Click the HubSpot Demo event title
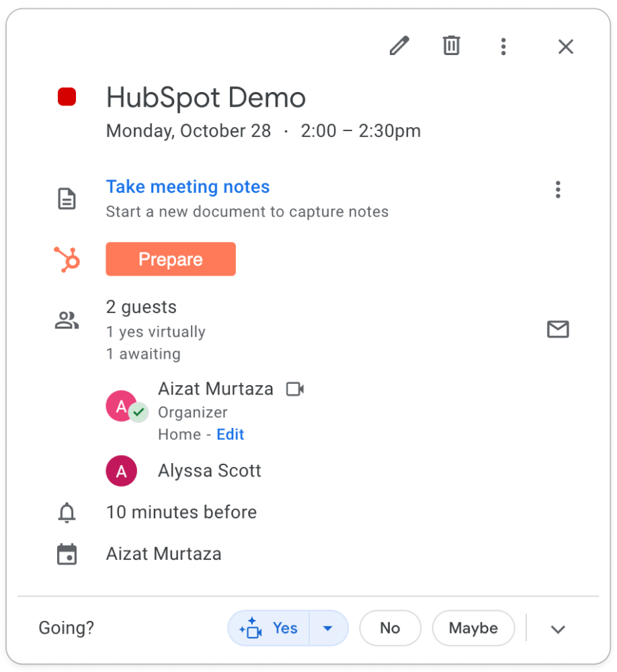617x672 pixels. [x=206, y=97]
